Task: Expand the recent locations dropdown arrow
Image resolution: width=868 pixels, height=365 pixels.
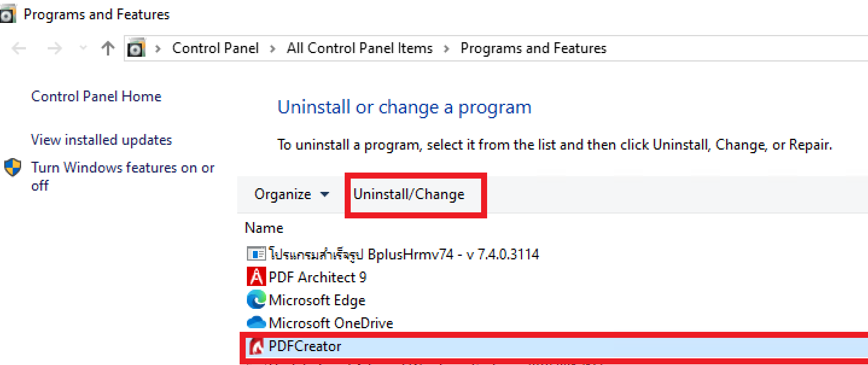Action: pos(83,49)
